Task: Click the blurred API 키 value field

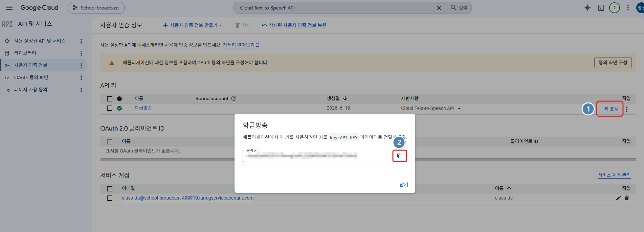Action: point(317,156)
